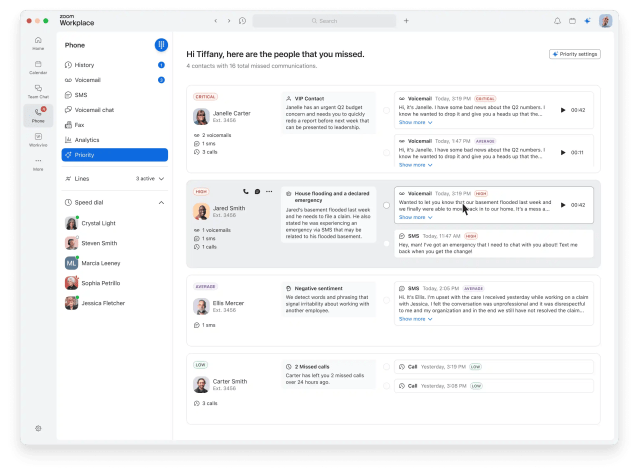
Task: Open the settings gear at bottom left
Action: tap(38, 428)
